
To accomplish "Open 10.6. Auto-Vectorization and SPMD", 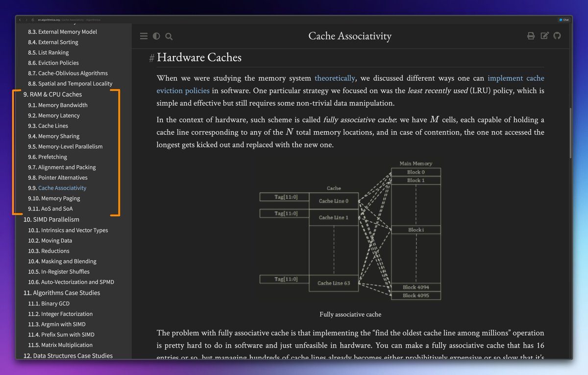I will coord(71,282).
